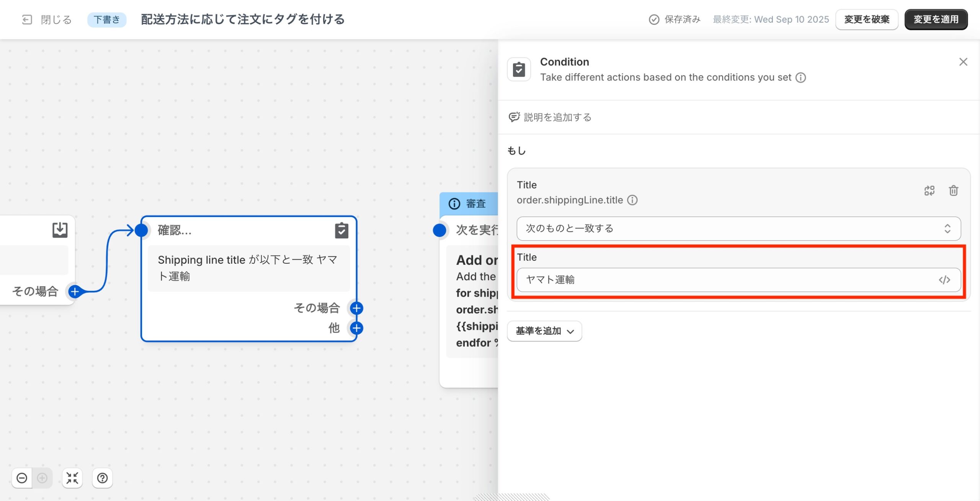Insert variable via code icon in Title field

pos(944,280)
